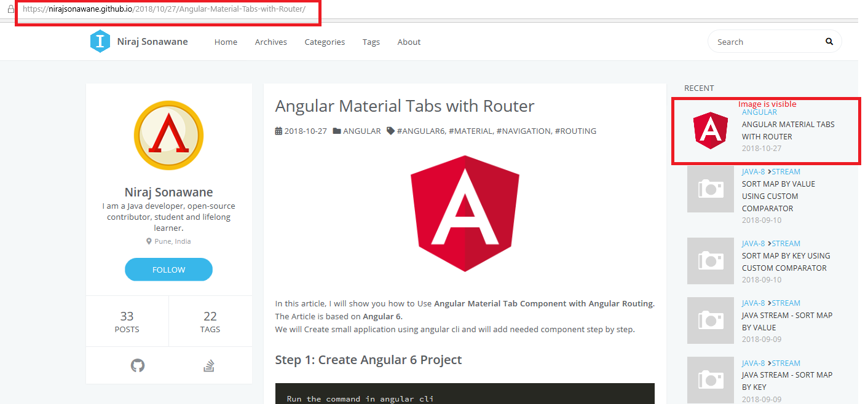Click the Angular logo thumbnail in Recent list
The width and height of the screenshot is (868, 404).
click(x=710, y=131)
